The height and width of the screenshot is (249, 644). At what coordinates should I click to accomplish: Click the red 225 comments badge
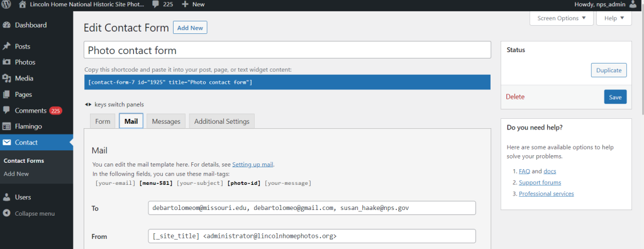pos(55,111)
